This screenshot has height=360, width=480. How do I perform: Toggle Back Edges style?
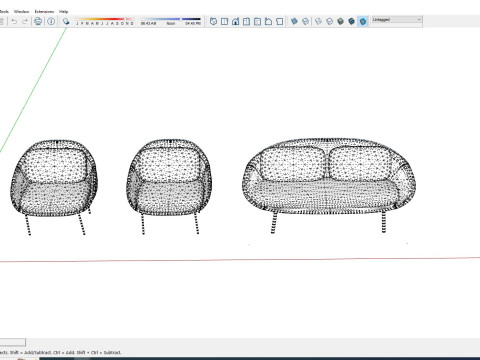pyautogui.click(x=305, y=21)
